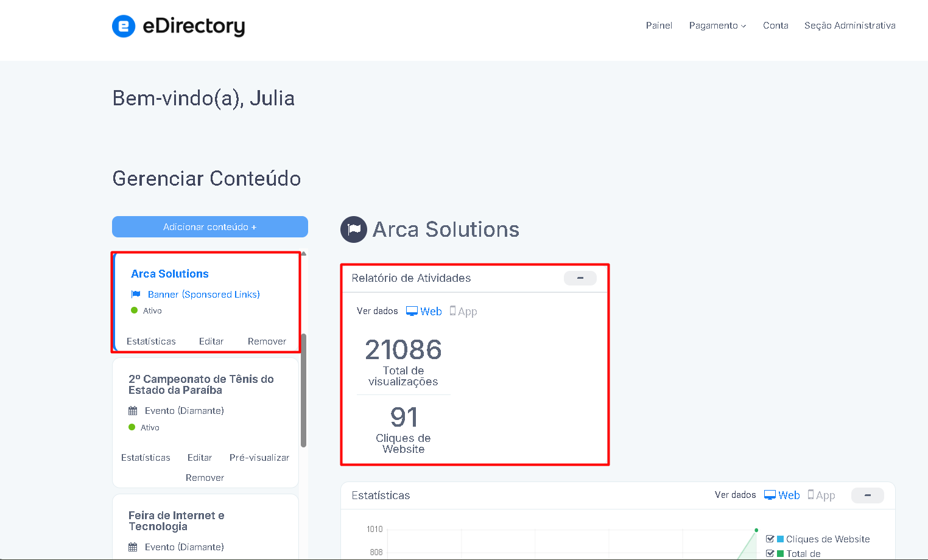
Task: Switch Estatísticas panel to Web monitor view
Action: click(770, 495)
